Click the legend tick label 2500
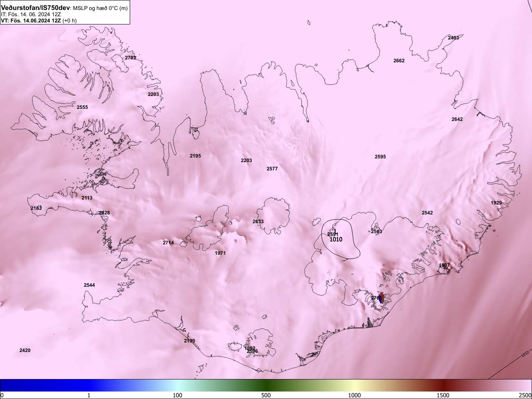The height and width of the screenshot is (399, 532). coord(525,395)
